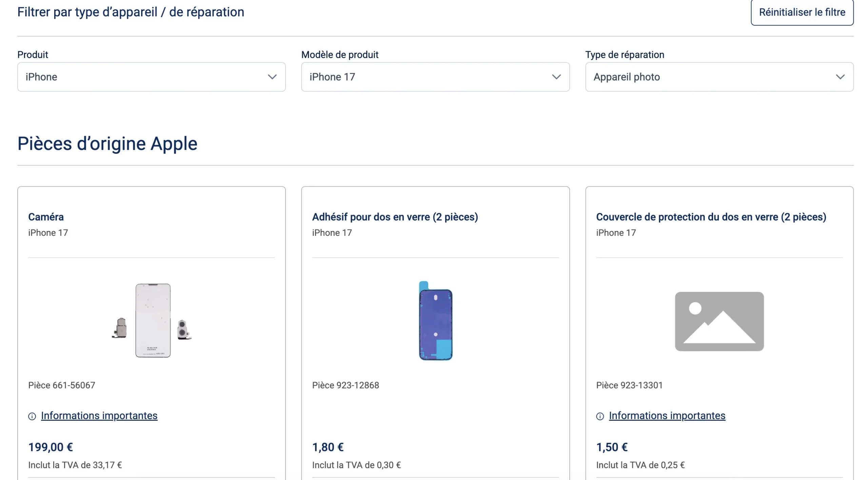Select Couvercle de protection du dos en verre title
Image resolution: width=868 pixels, height=480 pixels.
[x=711, y=217]
